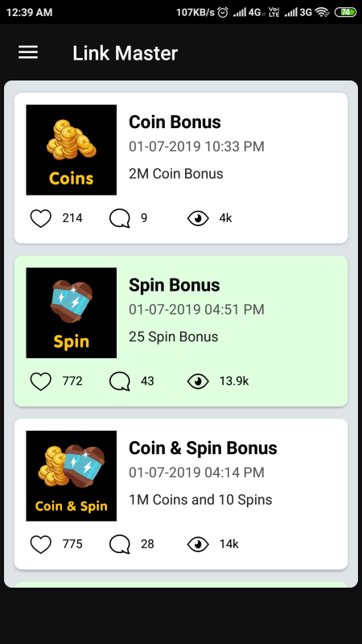The image size is (362, 644).
Task: Like the Coin & Spin Bonus post
Action: coord(41,544)
